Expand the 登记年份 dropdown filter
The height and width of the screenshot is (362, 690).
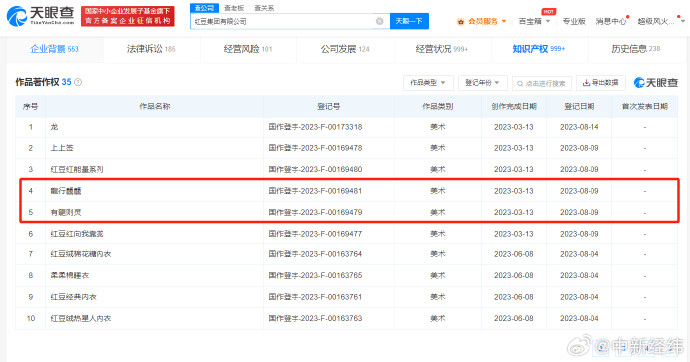coord(483,83)
